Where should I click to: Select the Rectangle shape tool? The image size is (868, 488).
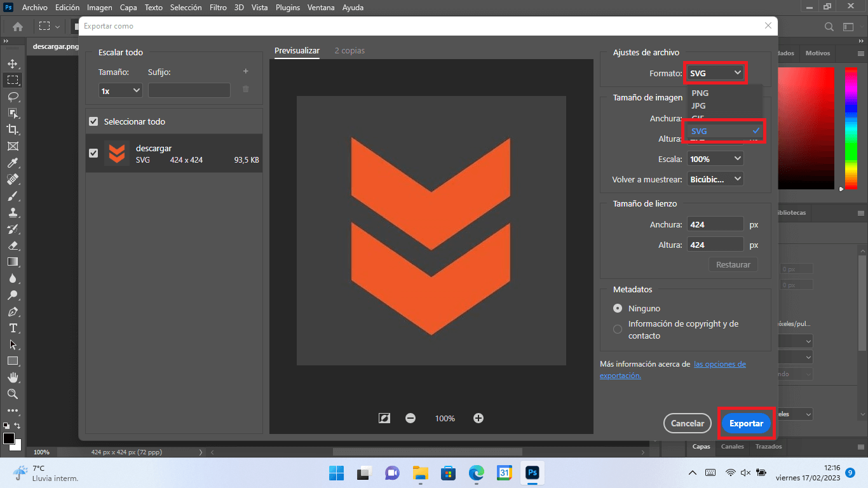[12, 361]
